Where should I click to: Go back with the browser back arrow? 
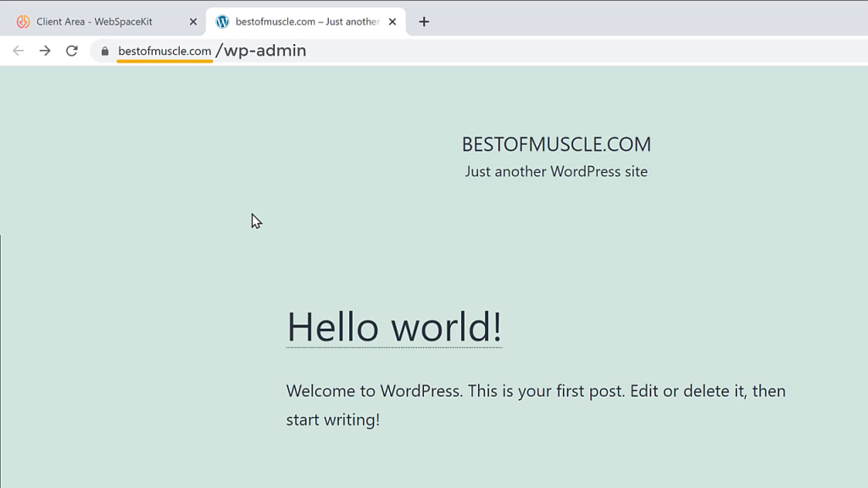(19, 51)
